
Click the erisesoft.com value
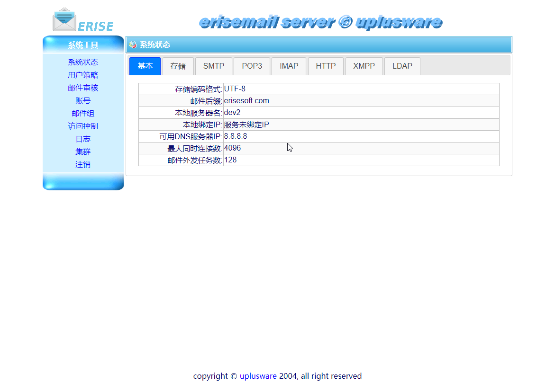pyautogui.click(x=246, y=101)
